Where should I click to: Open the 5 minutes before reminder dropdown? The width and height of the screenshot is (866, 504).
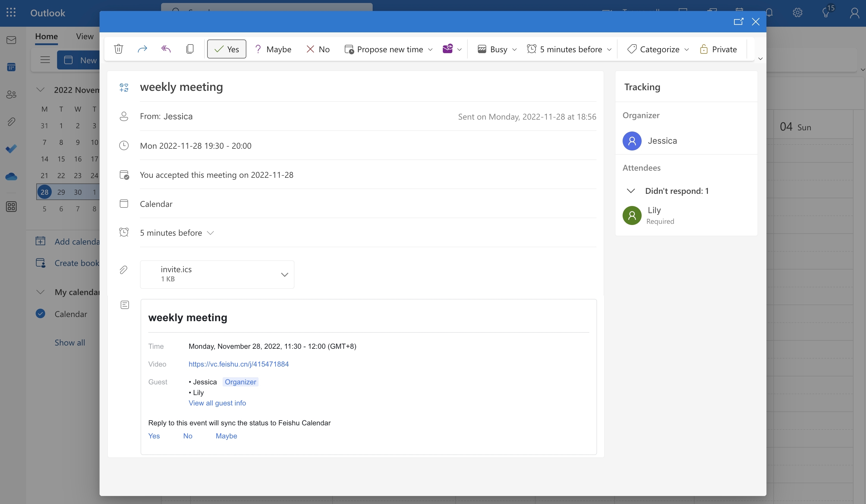(211, 232)
